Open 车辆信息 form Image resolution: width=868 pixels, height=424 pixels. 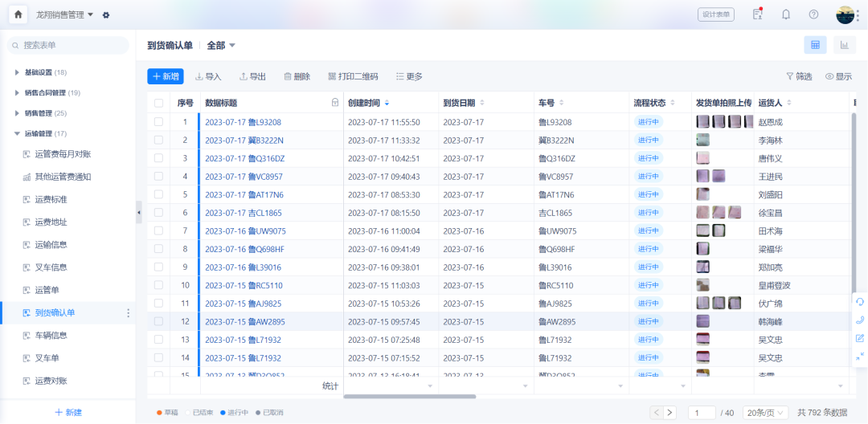[45, 336]
